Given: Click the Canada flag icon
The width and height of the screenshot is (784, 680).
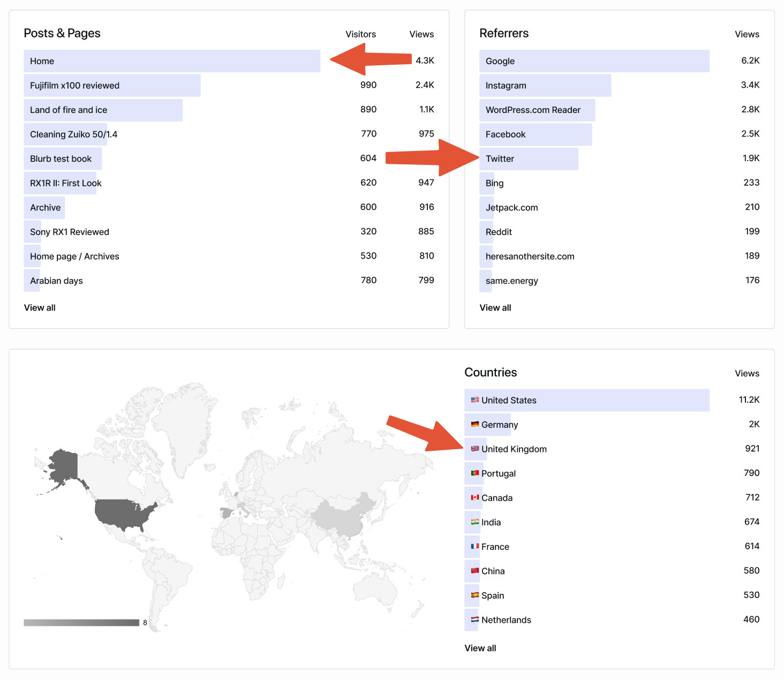Looking at the screenshot, I should 474,497.
